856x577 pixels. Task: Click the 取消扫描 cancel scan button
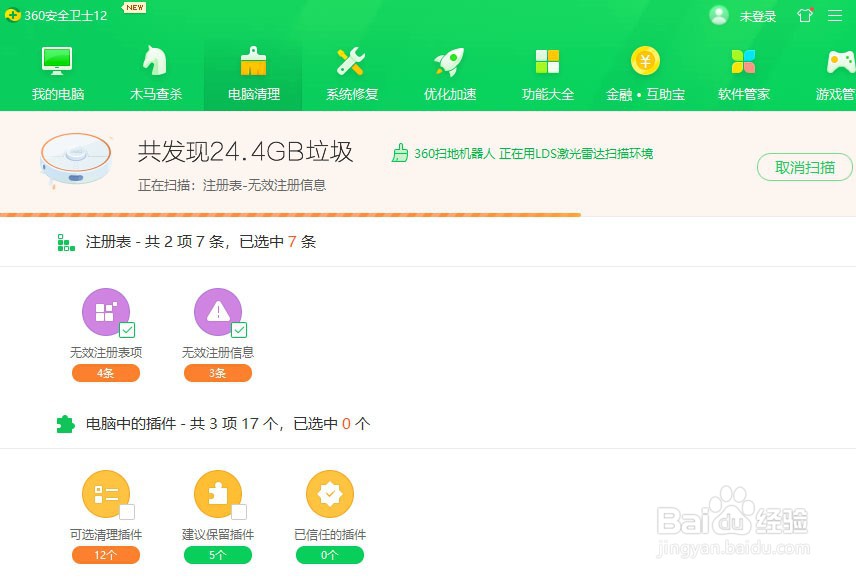pos(804,167)
